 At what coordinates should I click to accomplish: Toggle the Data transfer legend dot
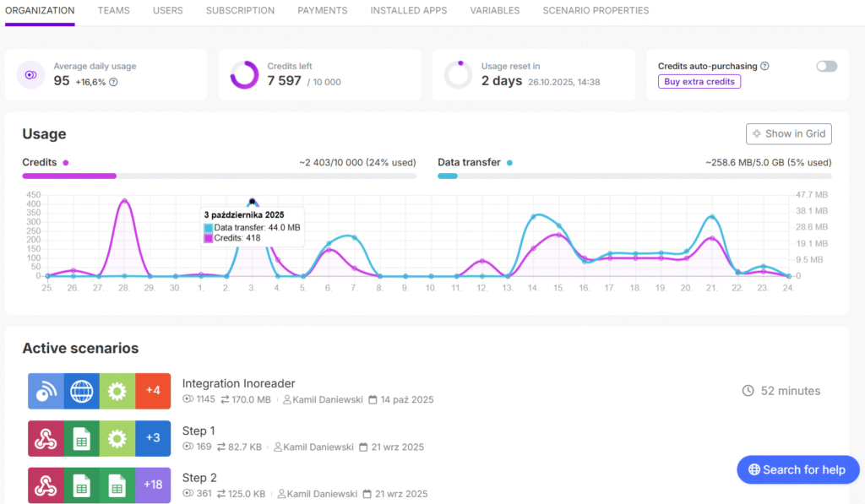click(x=509, y=163)
